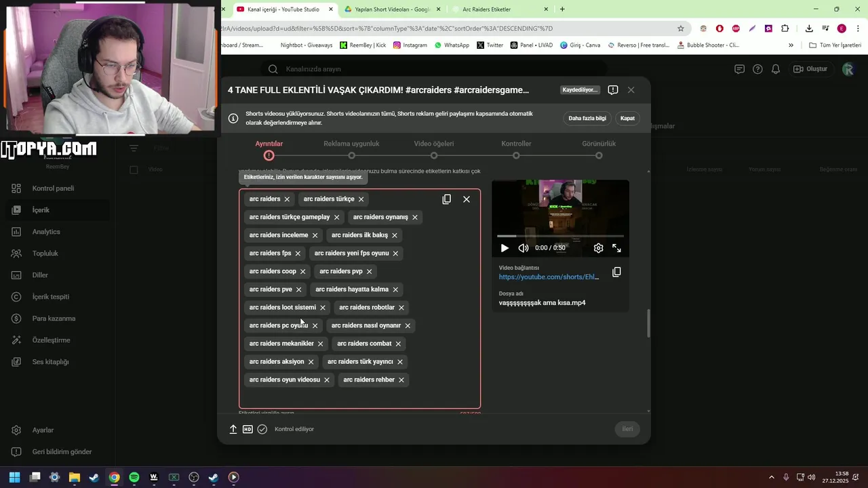Remove the 'arc raiders' tag chip
The image size is (868, 488).
coord(287,199)
